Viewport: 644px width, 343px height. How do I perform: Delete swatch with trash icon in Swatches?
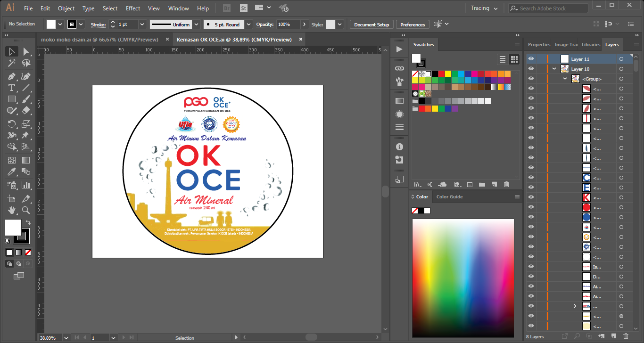[506, 184]
